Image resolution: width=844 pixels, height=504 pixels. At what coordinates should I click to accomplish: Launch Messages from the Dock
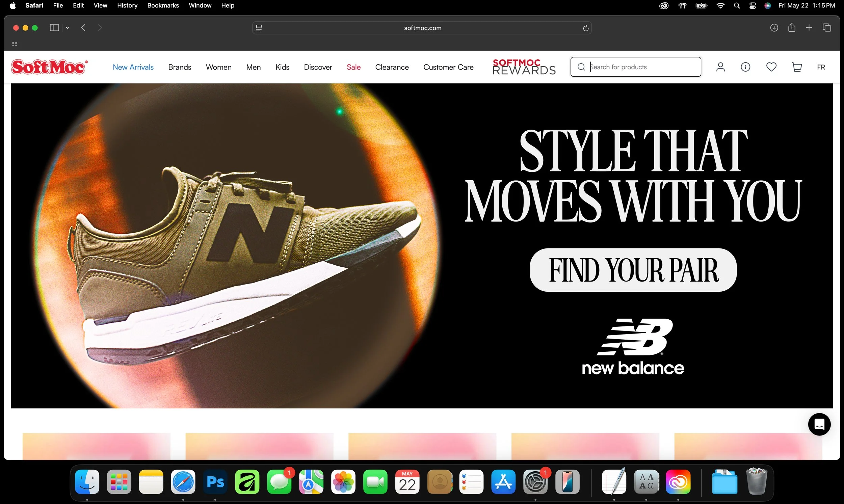coord(280,482)
